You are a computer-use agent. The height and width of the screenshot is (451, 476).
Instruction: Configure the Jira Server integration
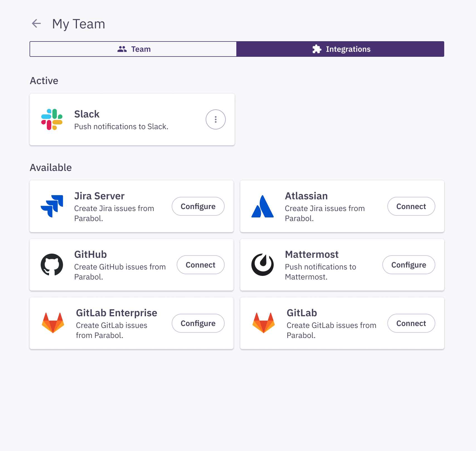(198, 206)
